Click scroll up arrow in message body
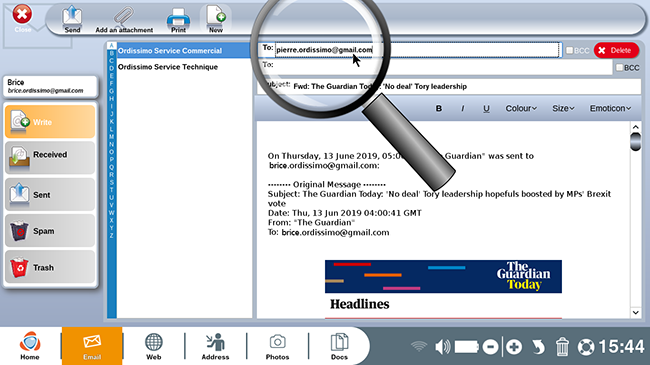Viewport: 650px width, 365px height. (x=635, y=127)
